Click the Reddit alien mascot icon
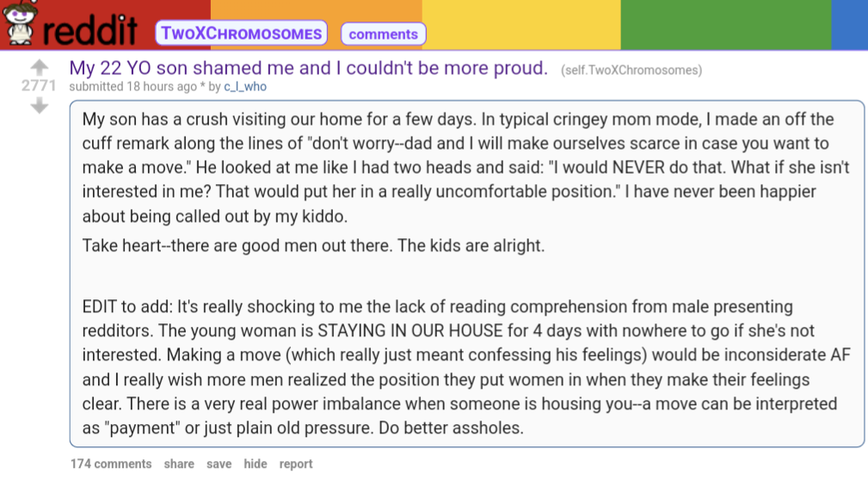The height and width of the screenshot is (480, 868). (x=19, y=24)
